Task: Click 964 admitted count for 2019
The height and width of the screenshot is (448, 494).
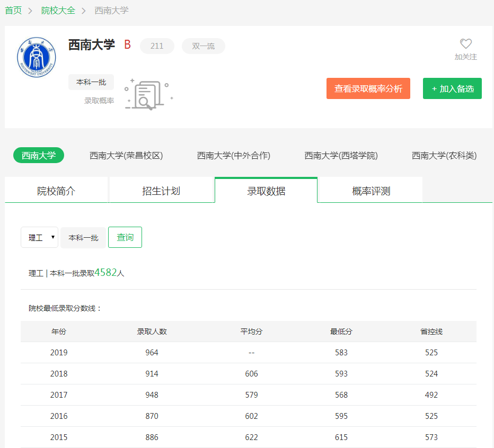Action: tap(152, 353)
